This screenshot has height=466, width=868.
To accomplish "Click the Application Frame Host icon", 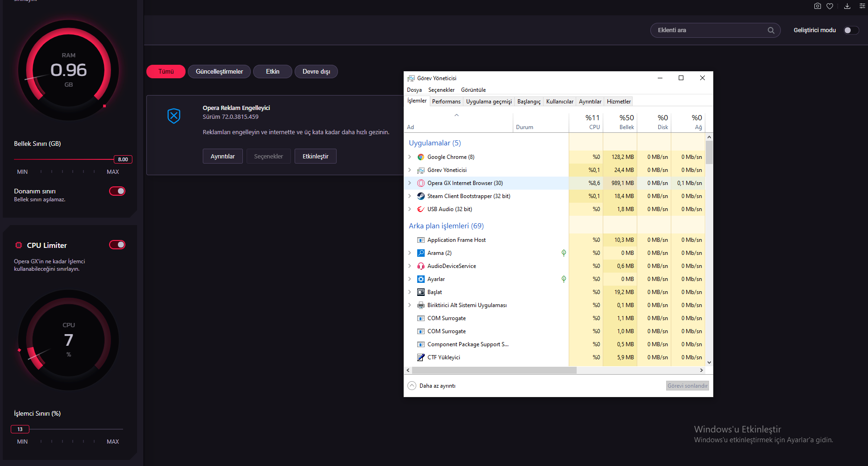I will click(421, 240).
